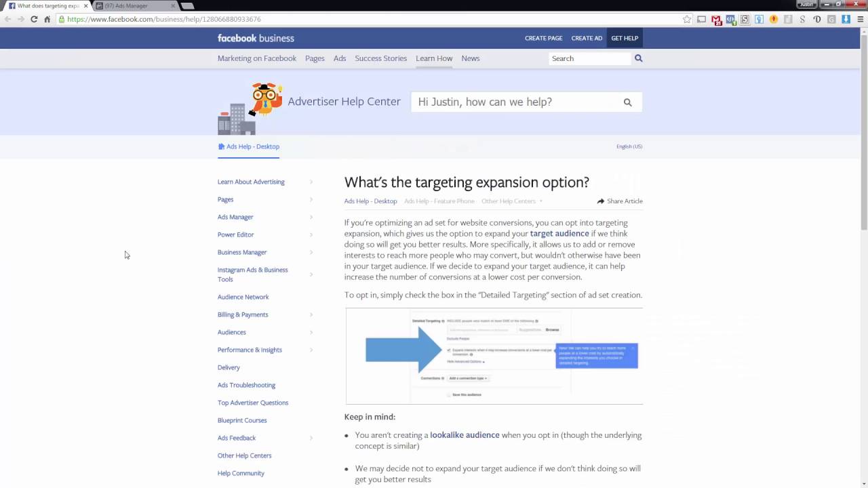Click the Share Article arrow icon
This screenshot has width=868, height=488.
coord(601,201)
